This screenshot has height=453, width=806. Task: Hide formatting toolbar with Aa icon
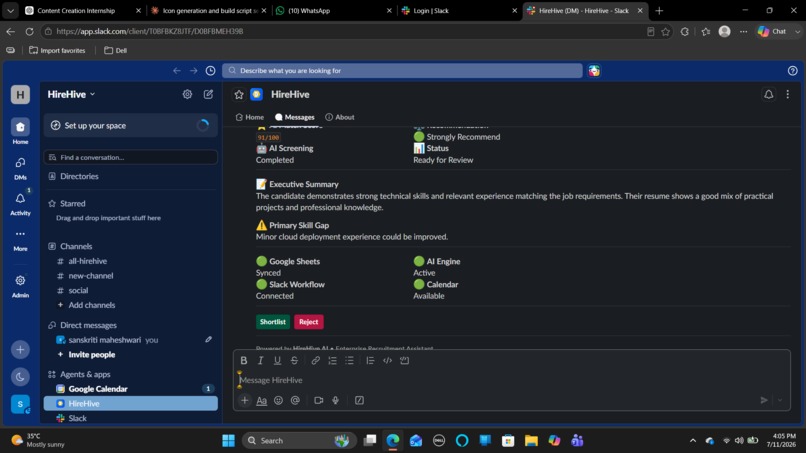(x=262, y=400)
